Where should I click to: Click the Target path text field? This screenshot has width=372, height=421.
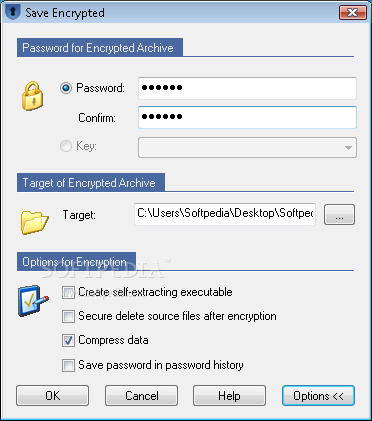coord(225,214)
